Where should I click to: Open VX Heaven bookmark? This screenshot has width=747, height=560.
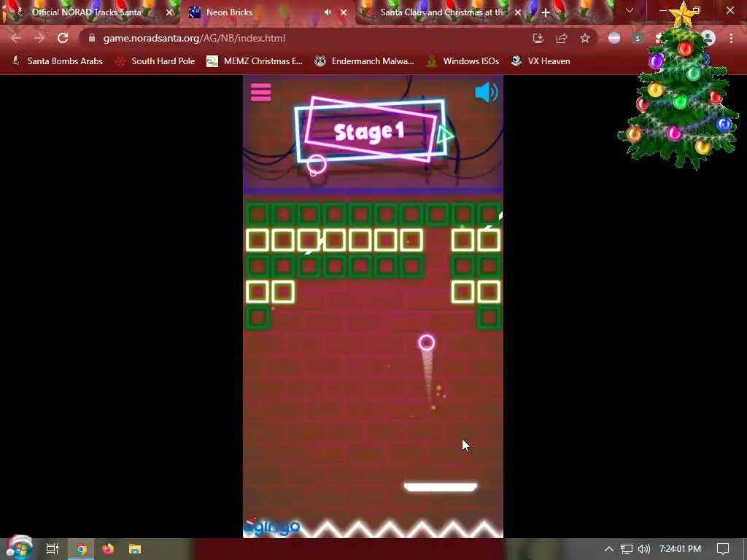[541, 61]
